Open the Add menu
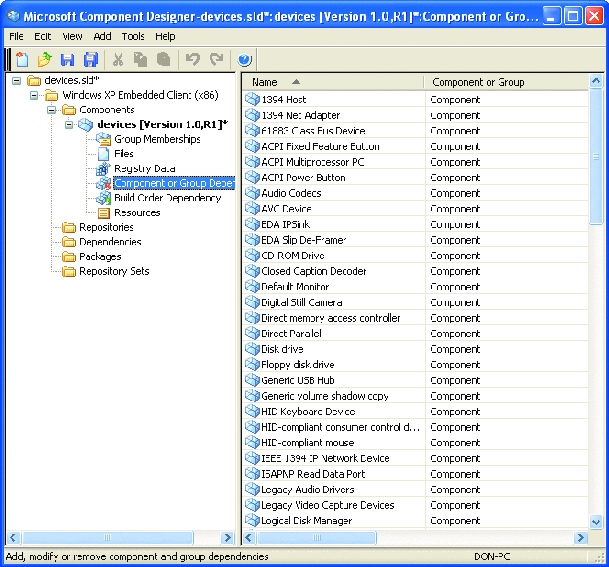Image resolution: width=609 pixels, height=567 pixels. [x=102, y=37]
